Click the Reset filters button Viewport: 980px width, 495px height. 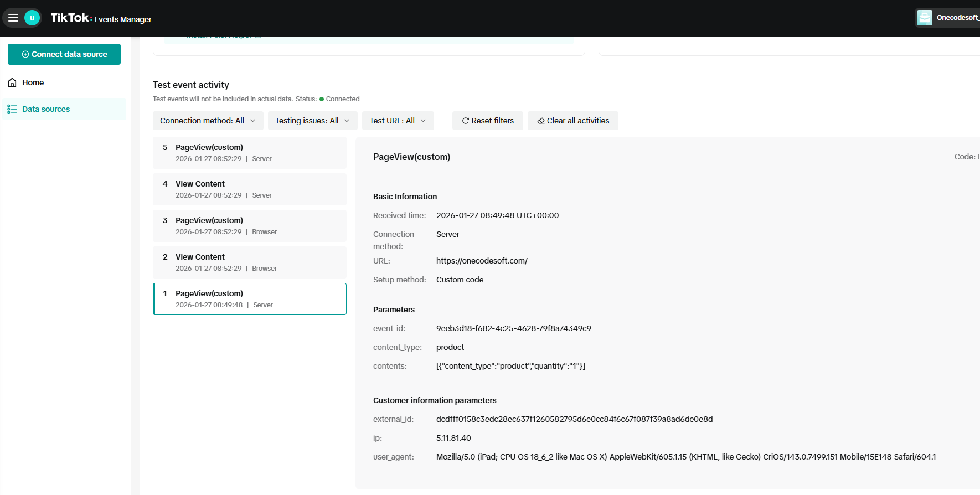pos(488,121)
